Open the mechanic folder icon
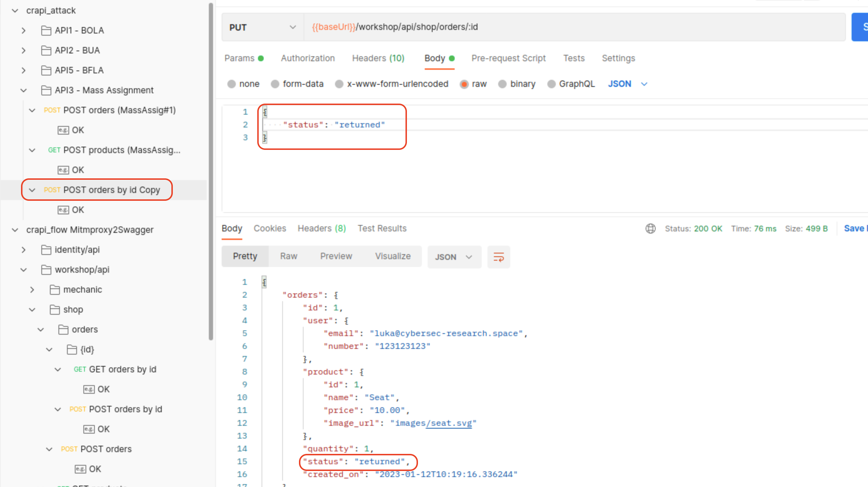 click(x=55, y=290)
